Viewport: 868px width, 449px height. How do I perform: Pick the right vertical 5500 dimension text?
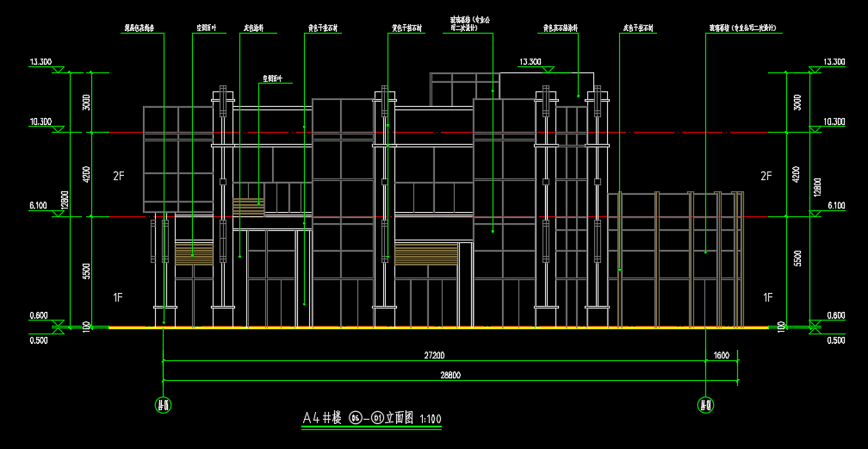click(797, 259)
